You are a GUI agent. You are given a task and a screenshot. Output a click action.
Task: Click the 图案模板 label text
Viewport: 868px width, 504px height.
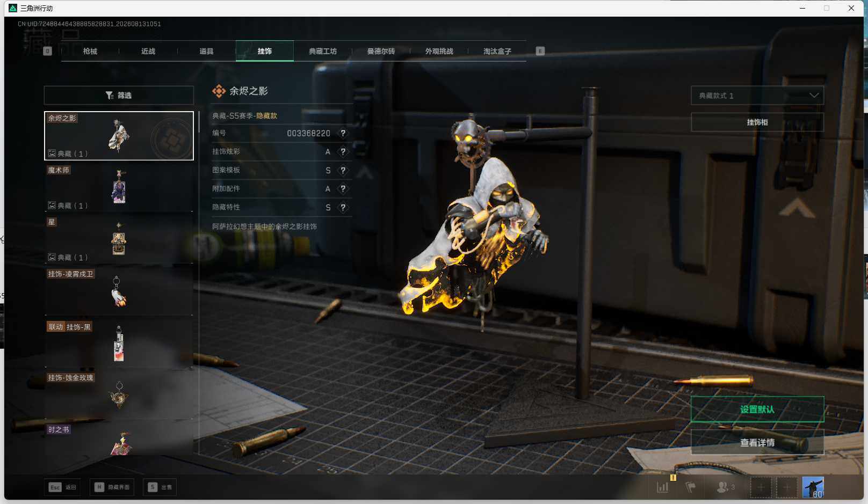(x=226, y=170)
